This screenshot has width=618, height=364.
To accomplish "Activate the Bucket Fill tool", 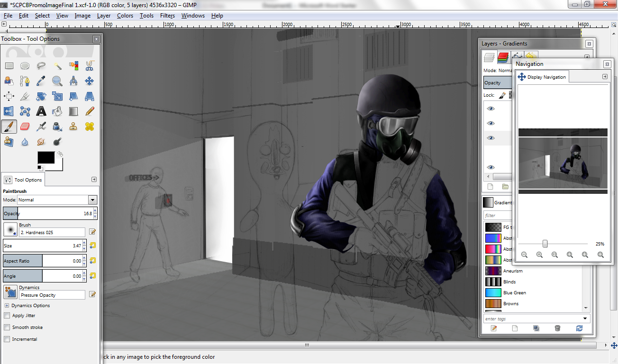I will pyautogui.click(x=57, y=111).
